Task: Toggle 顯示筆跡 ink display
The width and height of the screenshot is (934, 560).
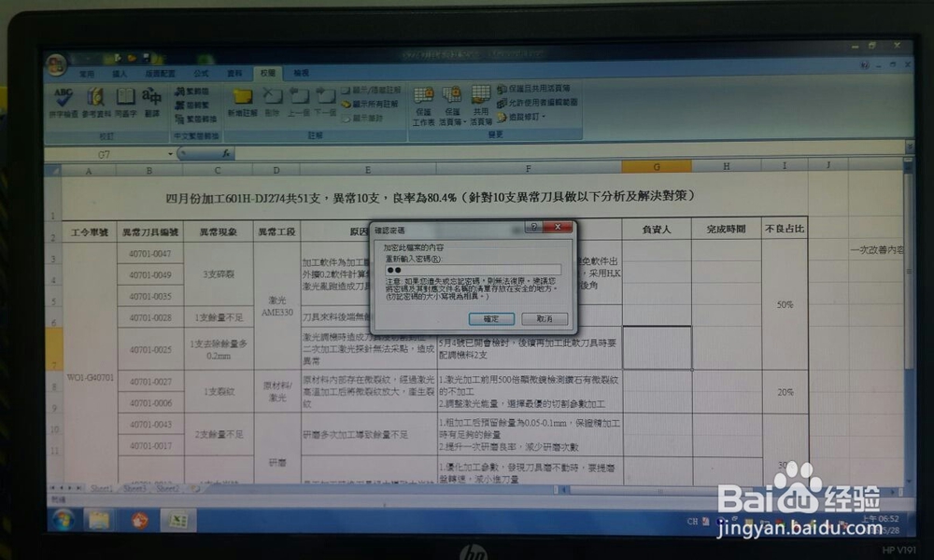Action: pyautogui.click(x=362, y=119)
